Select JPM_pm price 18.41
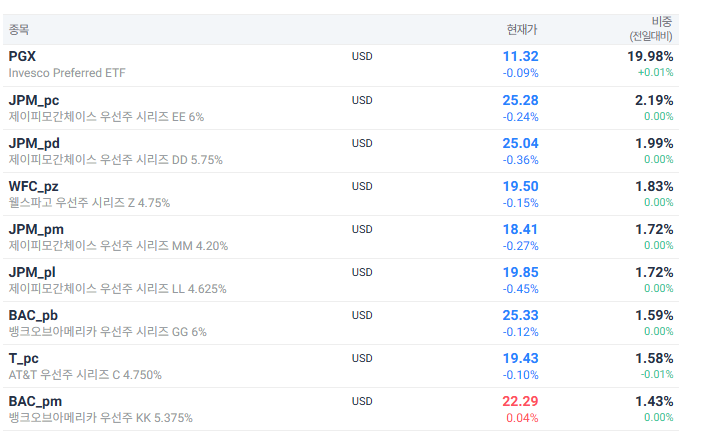Screen dimensions: 717x431 click(x=520, y=229)
